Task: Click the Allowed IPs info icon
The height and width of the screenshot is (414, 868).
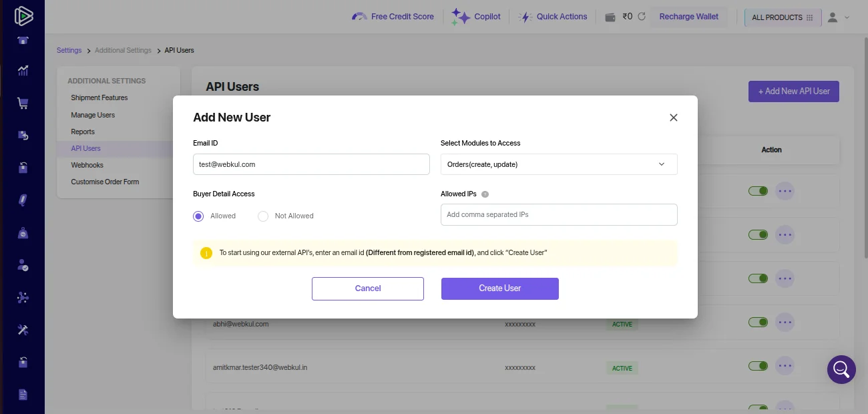Action: click(485, 194)
